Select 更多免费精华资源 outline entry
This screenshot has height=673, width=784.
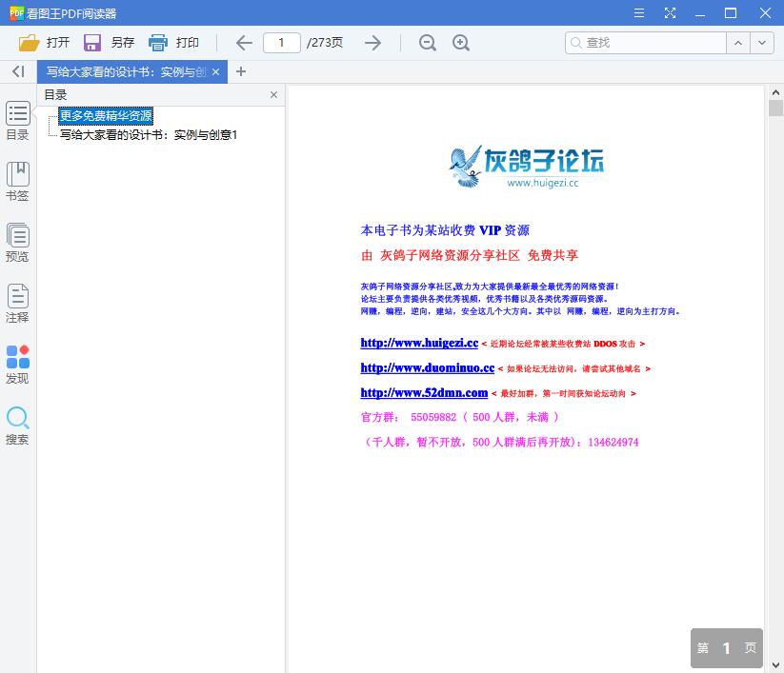(106, 116)
